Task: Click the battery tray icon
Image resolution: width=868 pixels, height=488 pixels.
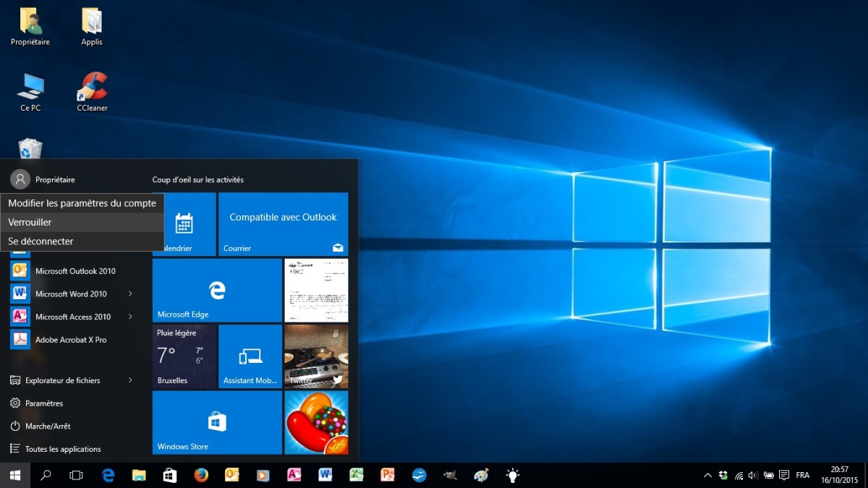Action: point(767,475)
